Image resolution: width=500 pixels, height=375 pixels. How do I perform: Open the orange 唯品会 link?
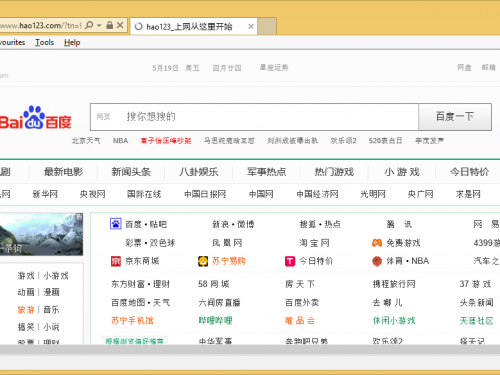[x=300, y=321]
